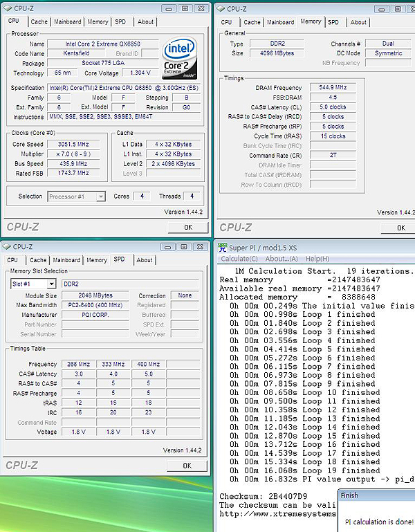The width and height of the screenshot is (415, 532).
Task: Click the Checksum: 2B4407D9 line
Action: [264, 497]
